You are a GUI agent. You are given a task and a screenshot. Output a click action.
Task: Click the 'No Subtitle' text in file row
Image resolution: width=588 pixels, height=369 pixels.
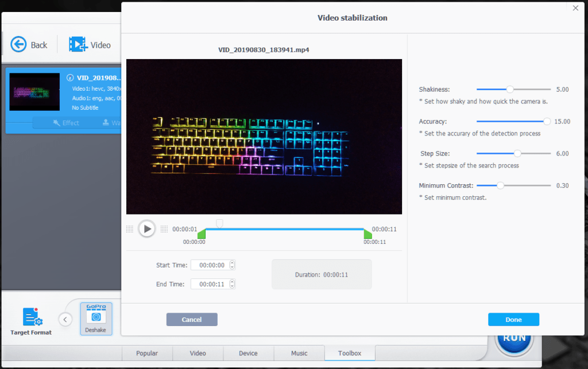[x=85, y=107]
